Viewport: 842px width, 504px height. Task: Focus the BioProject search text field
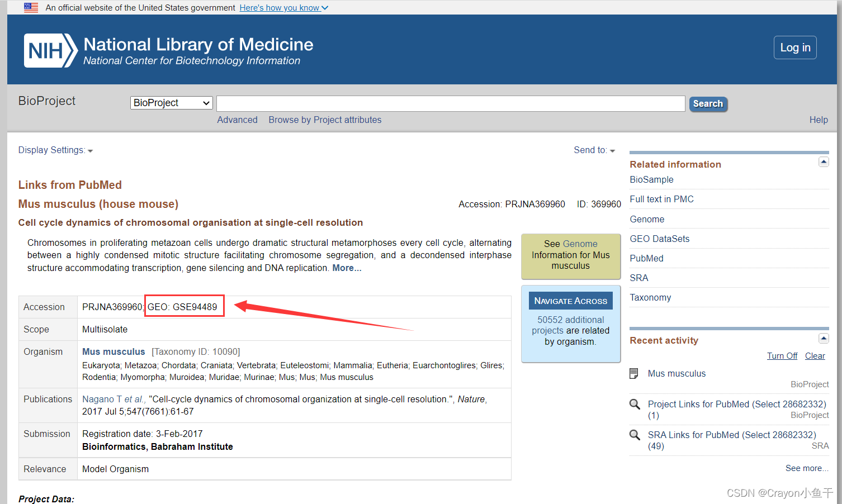tap(451, 103)
